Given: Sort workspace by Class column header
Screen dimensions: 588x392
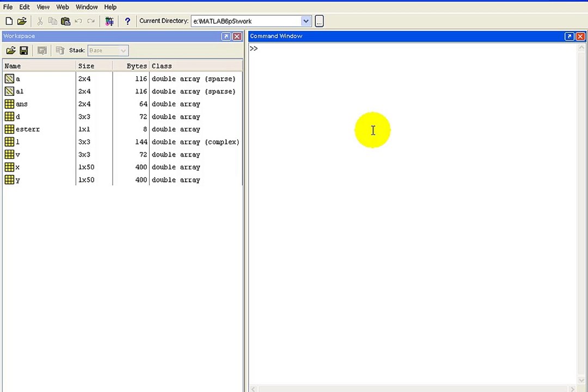Looking at the screenshot, I should 196,66.
